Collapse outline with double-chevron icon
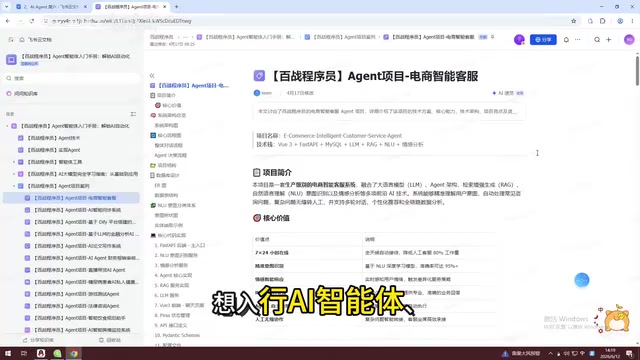 tap(152, 76)
